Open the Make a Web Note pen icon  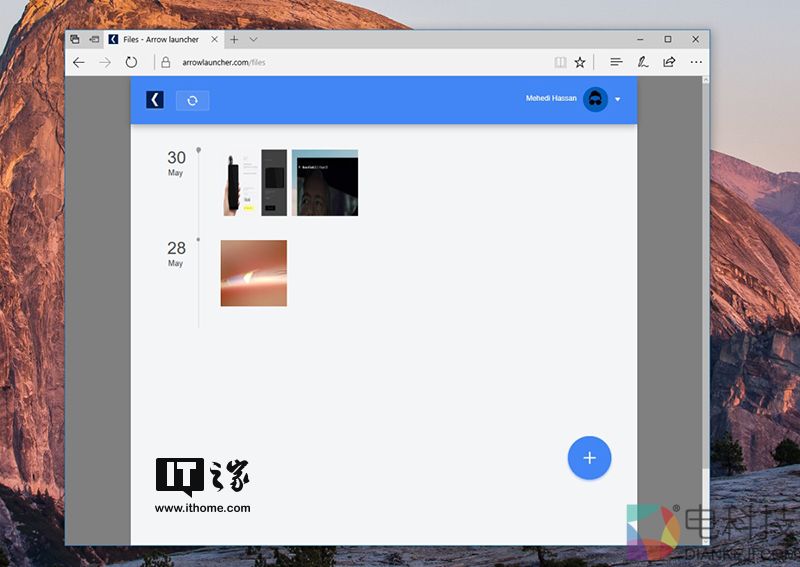643,62
